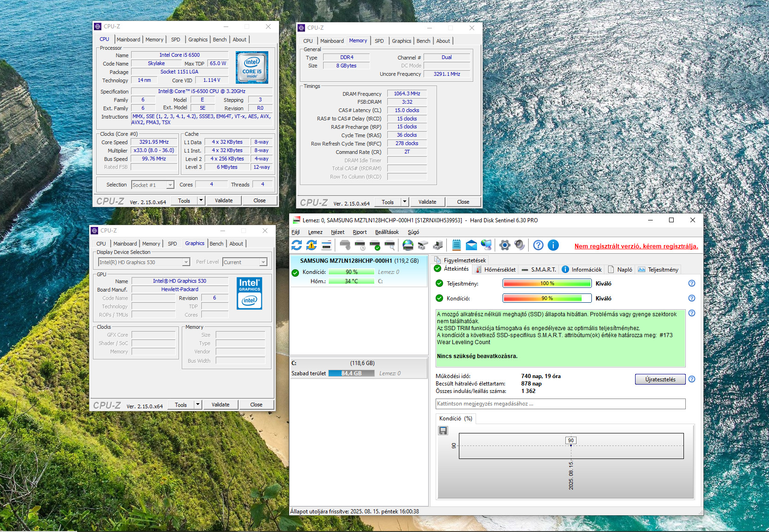Click the Újratesztelés button
The width and height of the screenshot is (769, 532).
click(x=660, y=379)
